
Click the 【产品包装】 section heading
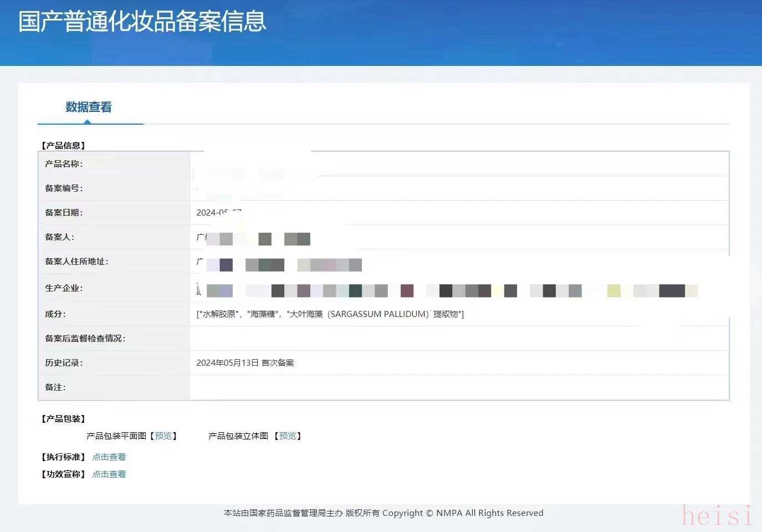click(63, 419)
